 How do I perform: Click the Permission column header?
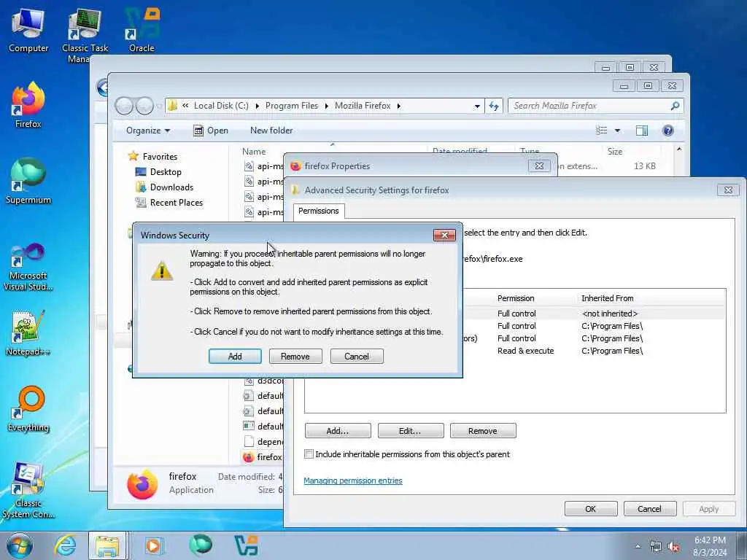516,298
